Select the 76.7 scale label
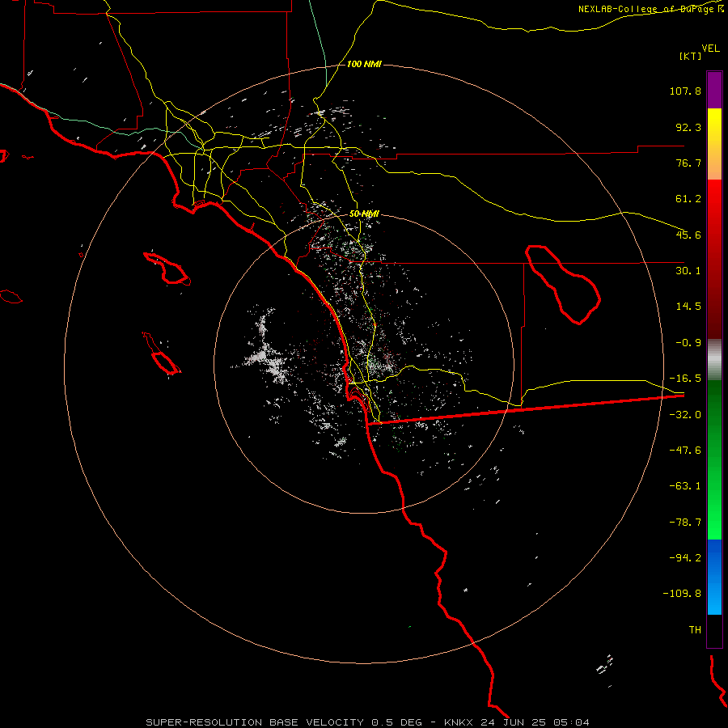728x728 pixels. tap(688, 163)
